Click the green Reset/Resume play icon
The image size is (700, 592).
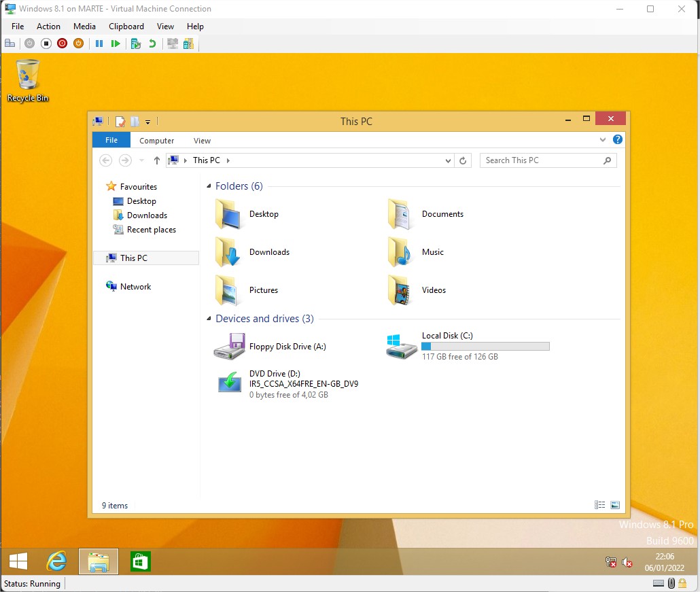tap(116, 43)
